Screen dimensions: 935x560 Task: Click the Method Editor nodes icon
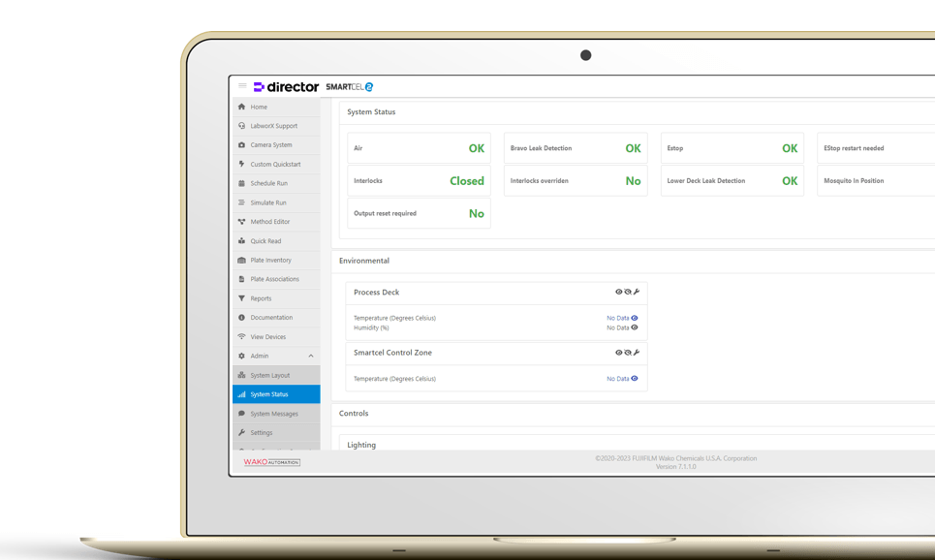[x=241, y=222]
